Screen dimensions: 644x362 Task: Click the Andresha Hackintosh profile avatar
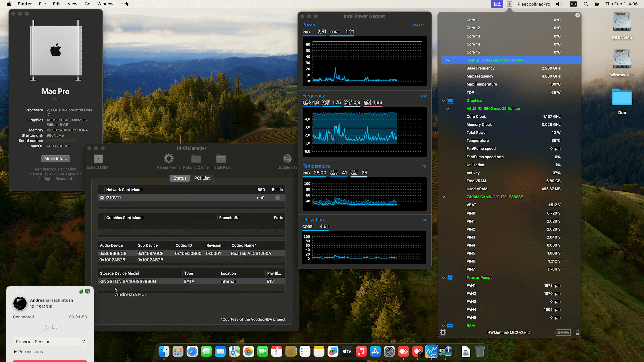tap(20, 303)
